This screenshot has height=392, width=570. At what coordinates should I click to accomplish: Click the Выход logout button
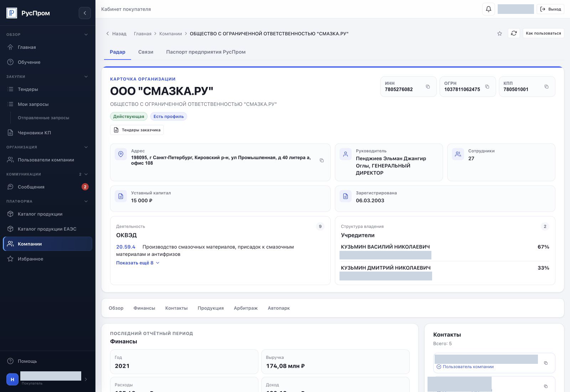click(550, 9)
